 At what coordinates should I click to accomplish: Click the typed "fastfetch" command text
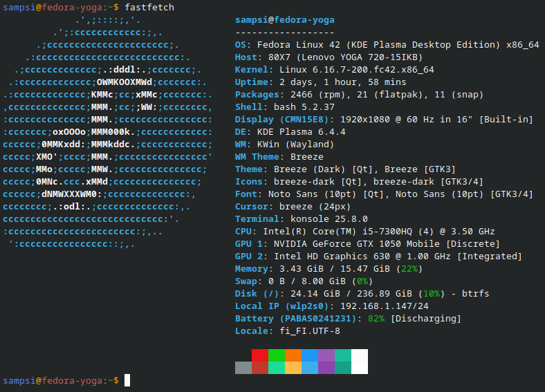point(149,7)
